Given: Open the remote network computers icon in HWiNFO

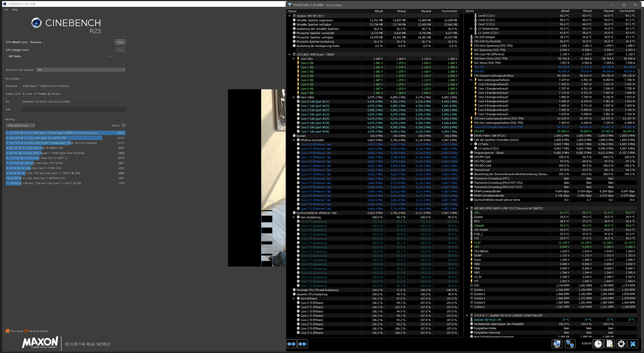Looking at the screenshot, I should (570, 344).
